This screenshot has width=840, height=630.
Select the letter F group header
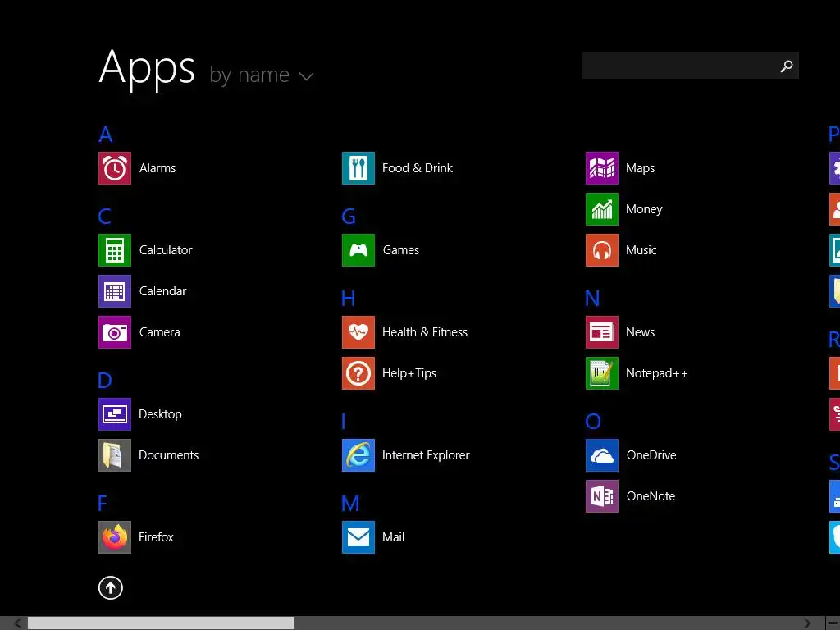pyautogui.click(x=103, y=504)
